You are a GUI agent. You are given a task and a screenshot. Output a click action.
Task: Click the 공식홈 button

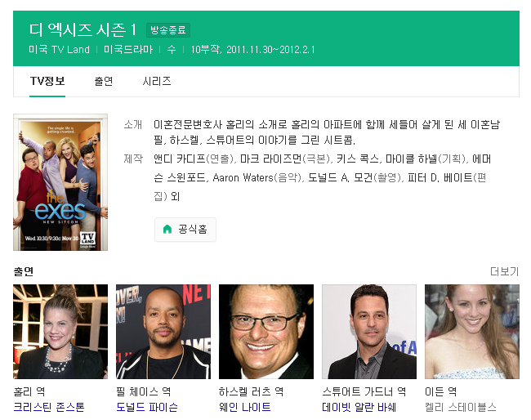[x=185, y=230]
